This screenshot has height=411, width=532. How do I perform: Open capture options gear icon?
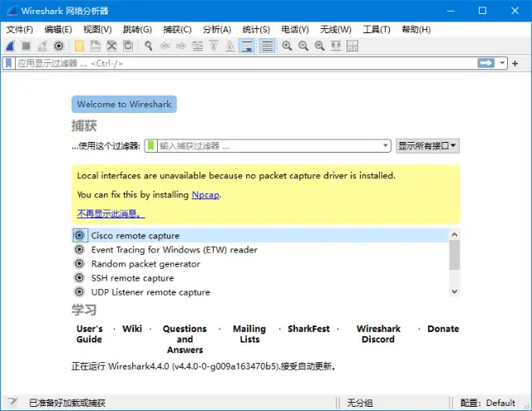click(59, 46)
